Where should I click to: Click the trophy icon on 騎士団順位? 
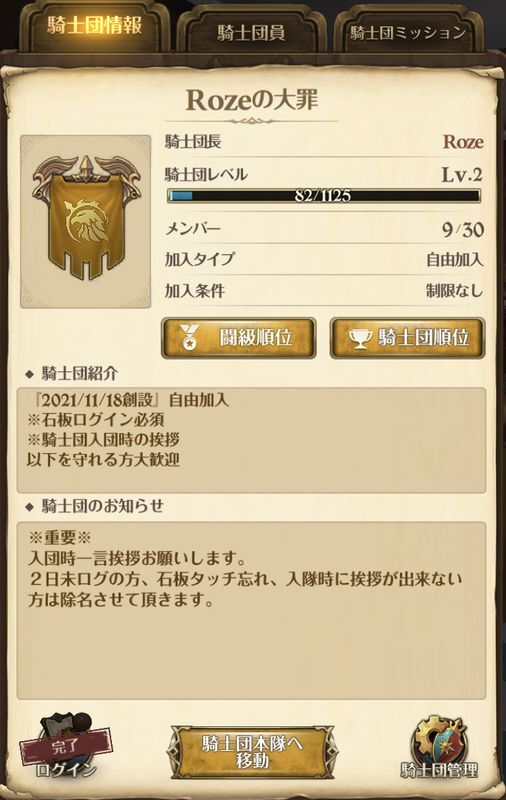[x=361, y=338]
